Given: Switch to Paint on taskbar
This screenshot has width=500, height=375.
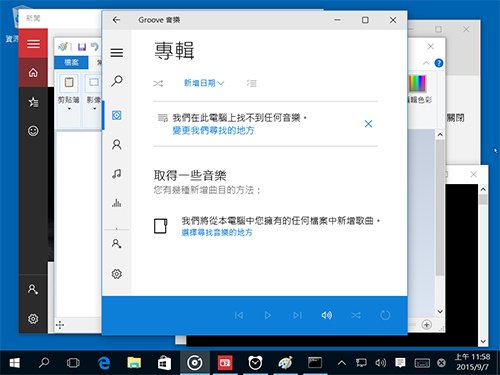Looking at the screenshot, I should [x=285, y=363].
